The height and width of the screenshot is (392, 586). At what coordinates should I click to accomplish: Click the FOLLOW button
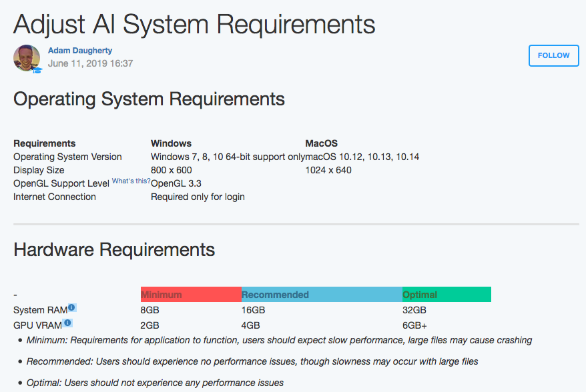click(x=553, y=55)
